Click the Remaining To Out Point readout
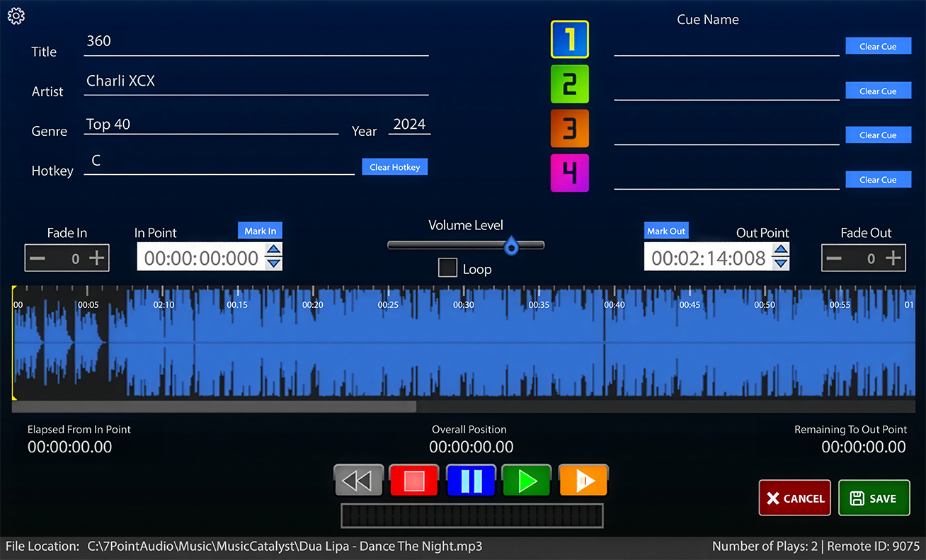The width and height of the screenshot is (926, 560). coord(864,447)
